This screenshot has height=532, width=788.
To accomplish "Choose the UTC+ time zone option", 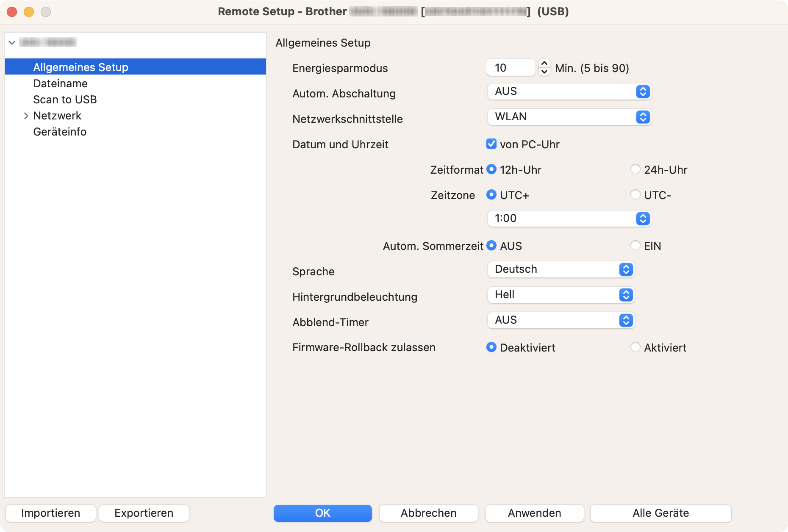I will point(491,195).
